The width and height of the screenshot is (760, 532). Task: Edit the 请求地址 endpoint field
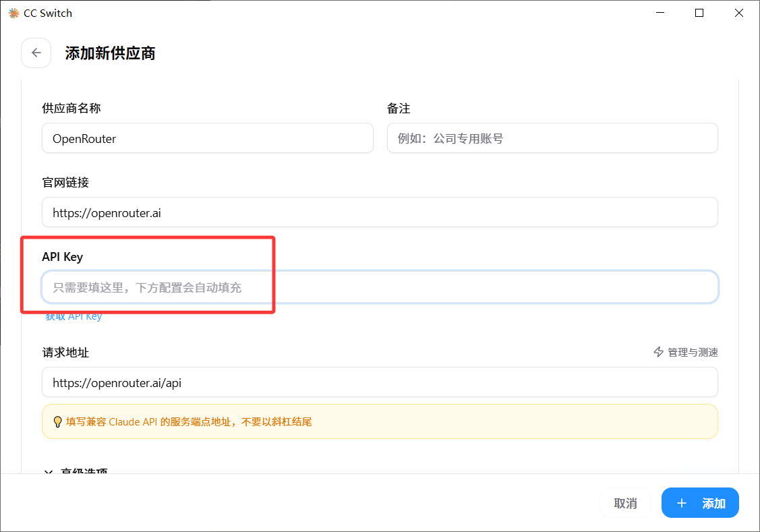point(379,382)
